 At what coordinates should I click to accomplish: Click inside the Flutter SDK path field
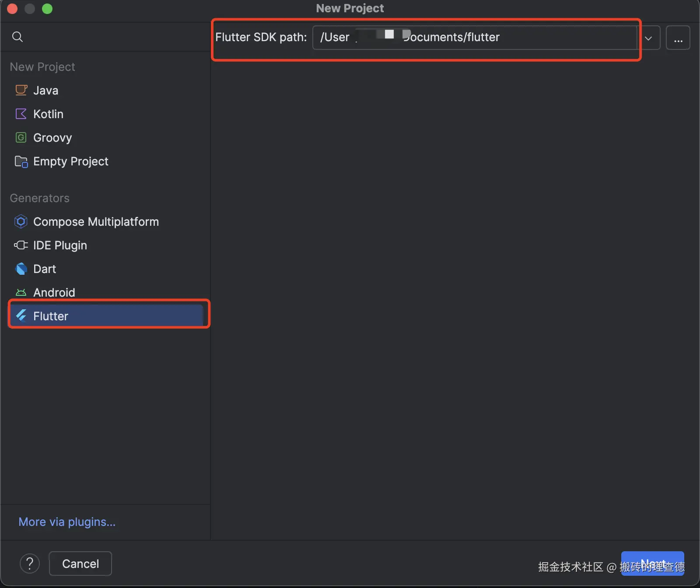(475, 38)
